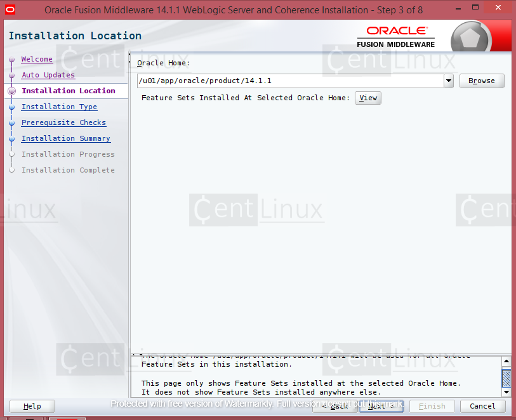Image resolution: width=516 pixels, height=420 pixels.
Task: Click the scrollbar up arrow in message pane
Action: (506, 360)
